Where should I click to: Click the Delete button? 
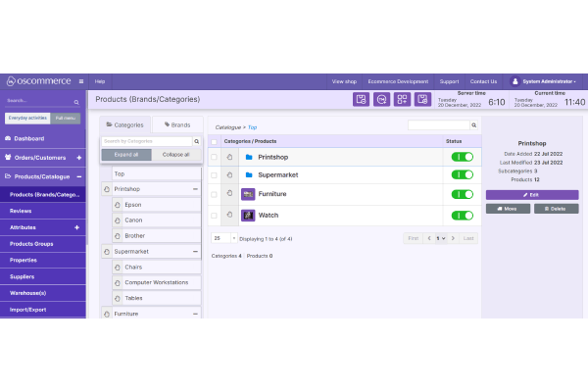pyautogui.click(x=556, y=209)
